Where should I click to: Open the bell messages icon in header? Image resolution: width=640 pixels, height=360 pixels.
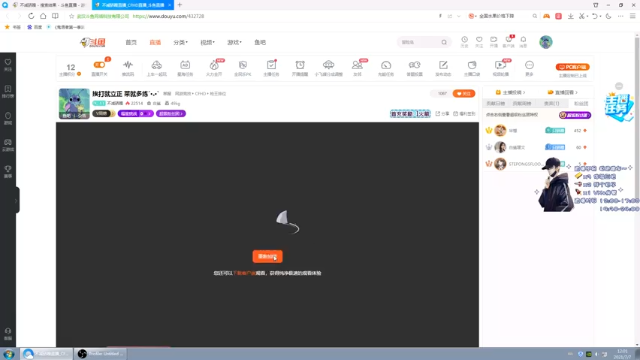coord(523,40)
